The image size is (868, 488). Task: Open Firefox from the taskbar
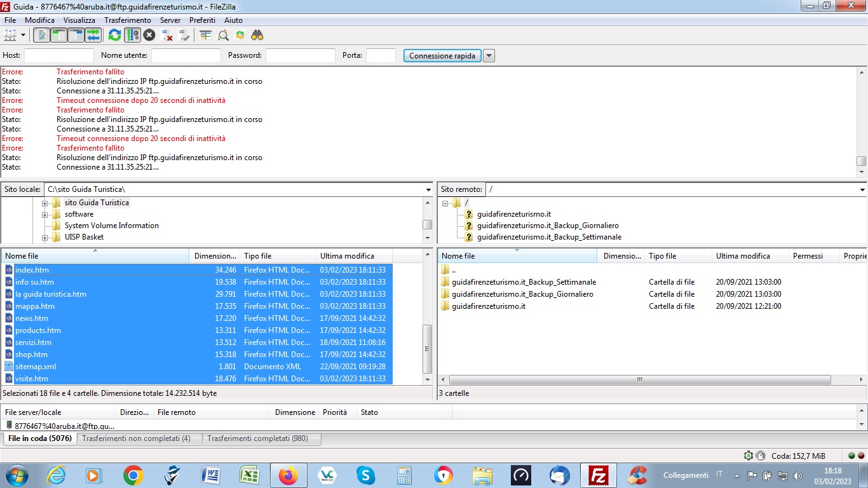pos(288,475)
